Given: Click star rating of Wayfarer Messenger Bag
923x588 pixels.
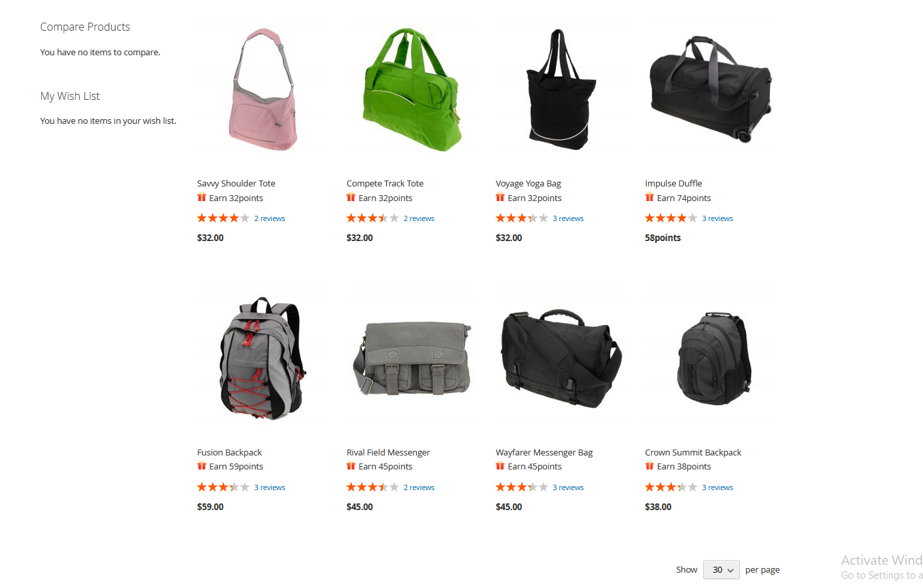Looking at the screenshot, I should 522,487.
